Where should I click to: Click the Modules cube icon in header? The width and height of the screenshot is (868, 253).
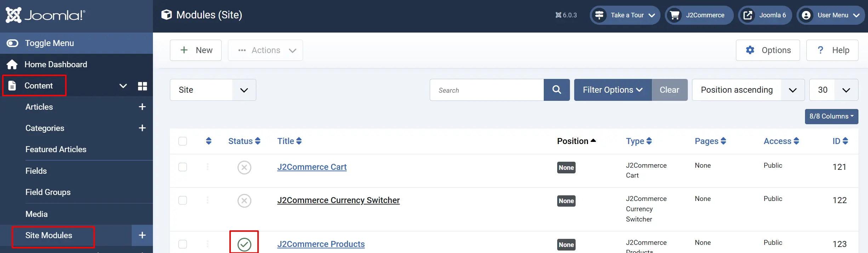click(166, 15)
